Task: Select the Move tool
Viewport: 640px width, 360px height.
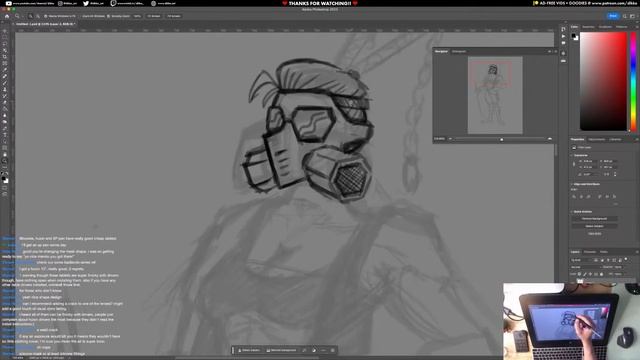Action: pos(5,31)
